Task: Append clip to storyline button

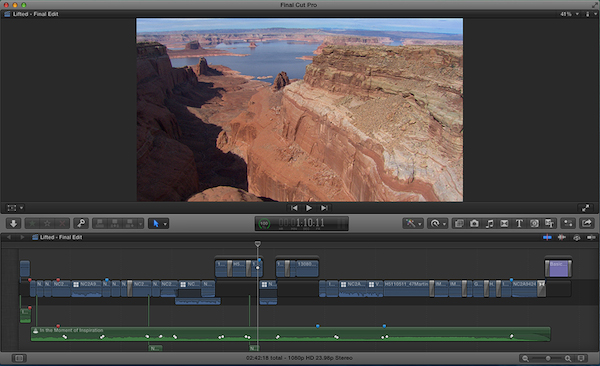Action: click(130, 224)
